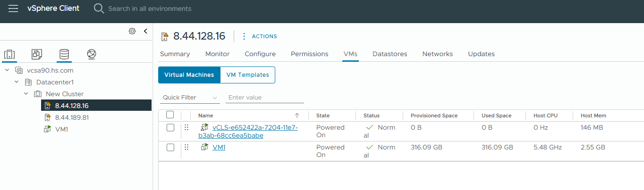Collapse the navigator panel with chevron
644x190 pixels.
(x=145, y=31)
